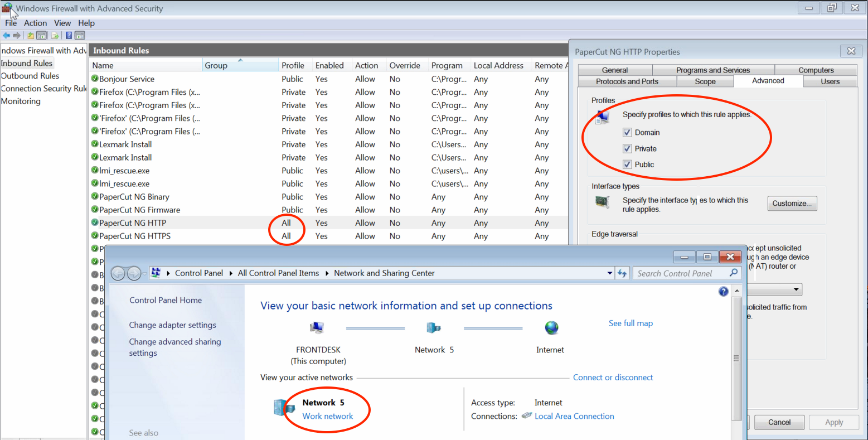868x440 pixels.
Task: Click the Export List toolbar icon
Action: coord(55,35)
